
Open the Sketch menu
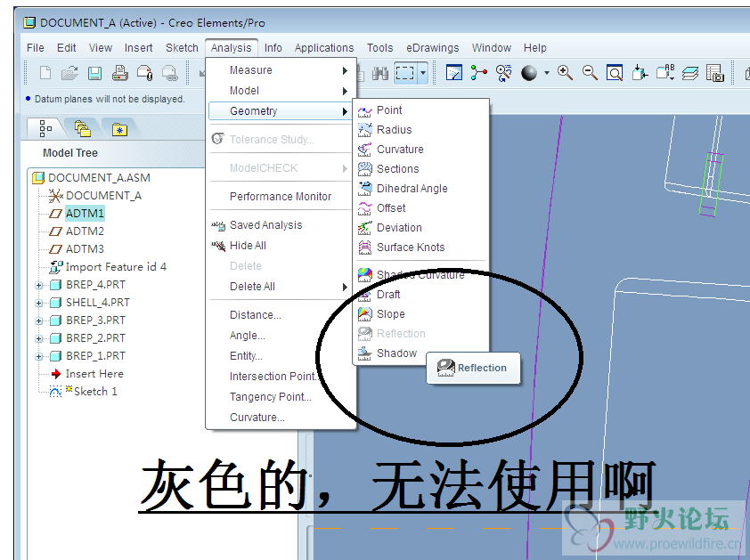tap(182, 48)
